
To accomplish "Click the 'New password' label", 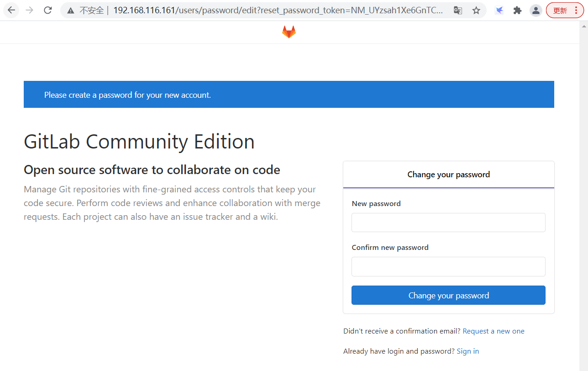I will (376, 204).
